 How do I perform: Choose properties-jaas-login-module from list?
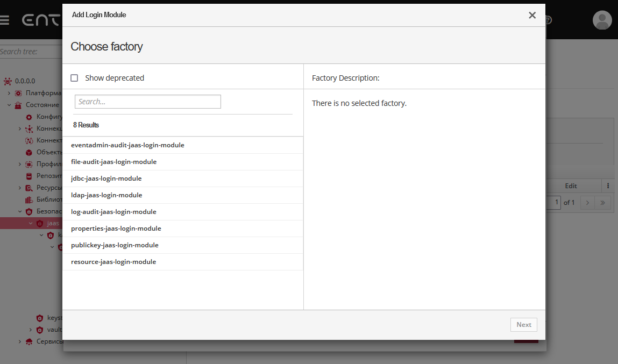116,229
